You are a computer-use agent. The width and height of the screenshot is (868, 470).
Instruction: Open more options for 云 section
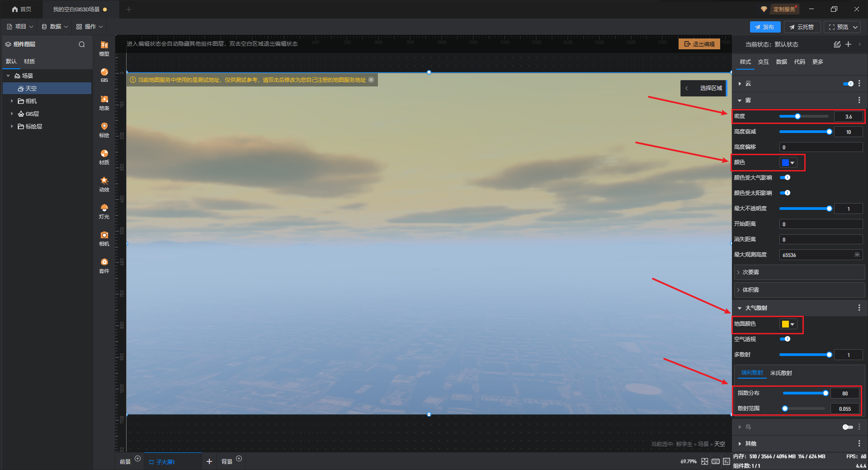pyautogui.click(x=859, y=84)
